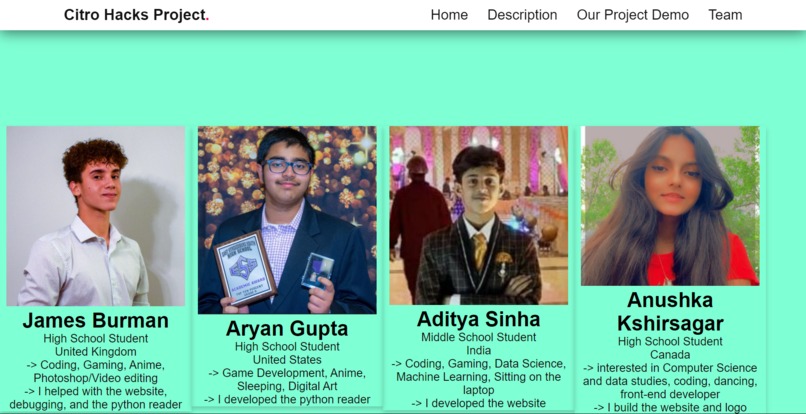Click the Citro Hacks Project logo text

point(136,15)
